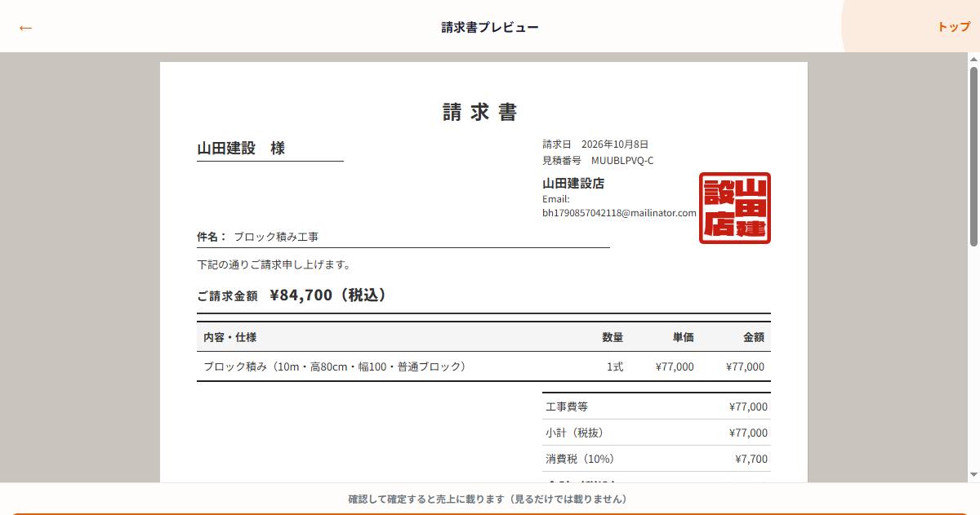Click the subject ブロック積み工事
The image size is (980, 515).
[276, 237]
